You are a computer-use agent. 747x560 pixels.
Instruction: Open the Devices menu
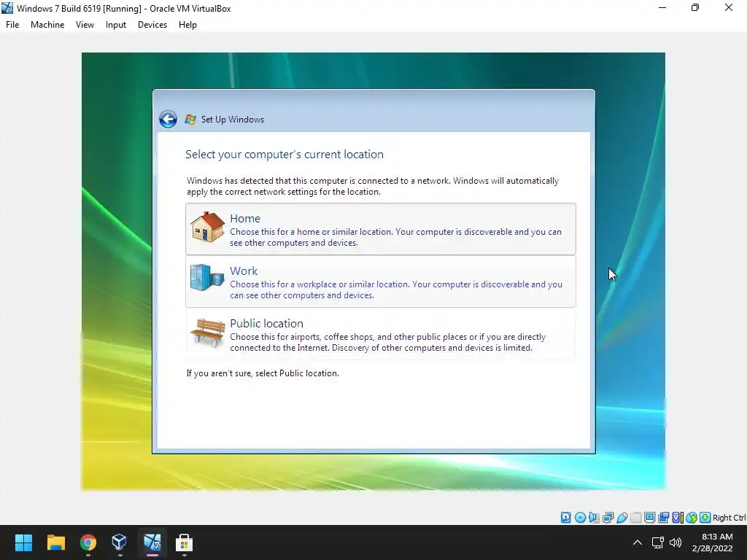(152, 25)
